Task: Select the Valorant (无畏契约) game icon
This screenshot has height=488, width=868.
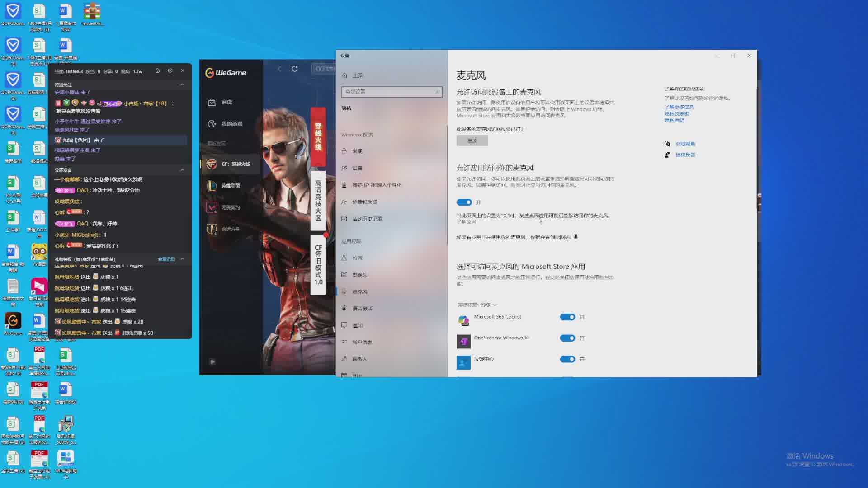Action: pos(212,207)
